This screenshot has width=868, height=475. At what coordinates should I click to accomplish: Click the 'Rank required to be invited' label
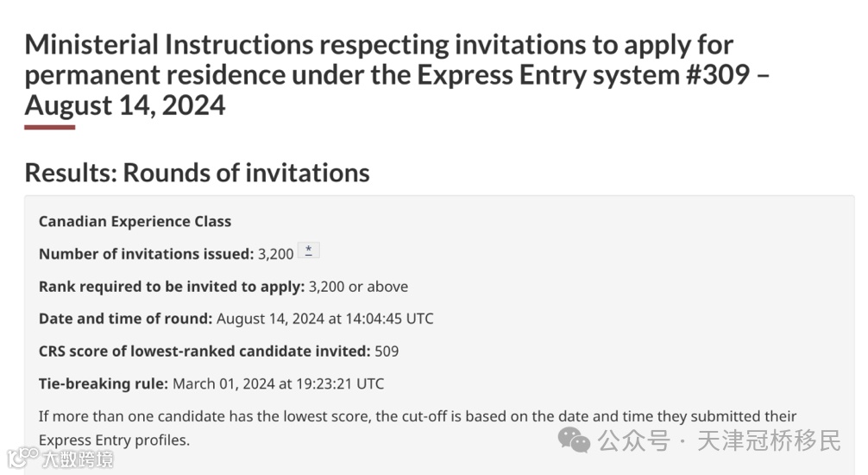tap(172, 287)
